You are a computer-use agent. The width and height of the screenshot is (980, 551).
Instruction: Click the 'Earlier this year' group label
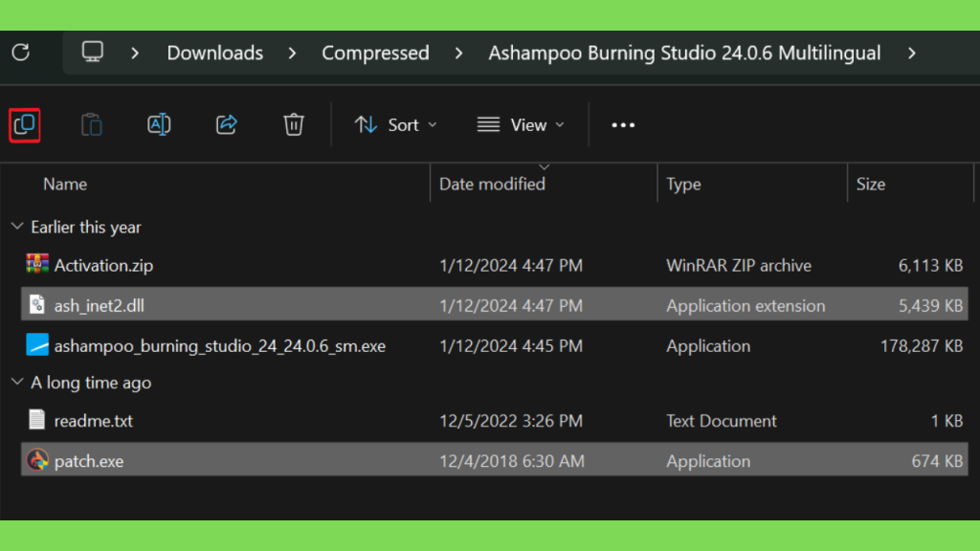pyautogui.click(x=86, y=227)
